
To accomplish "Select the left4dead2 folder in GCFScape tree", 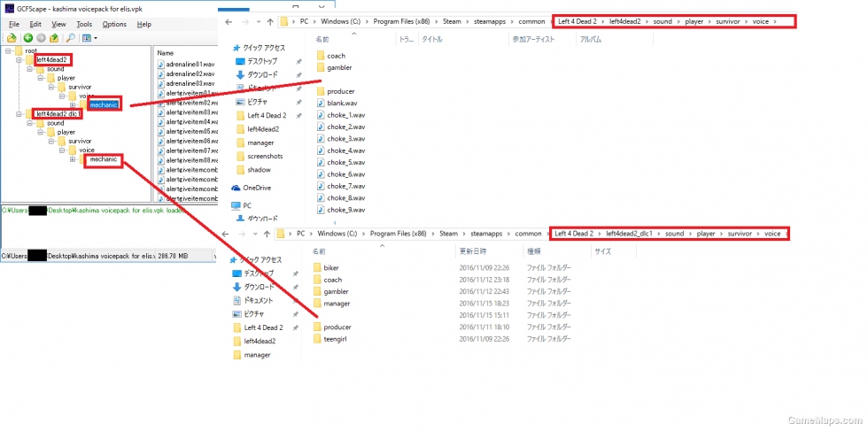I will tap(53, 60).
